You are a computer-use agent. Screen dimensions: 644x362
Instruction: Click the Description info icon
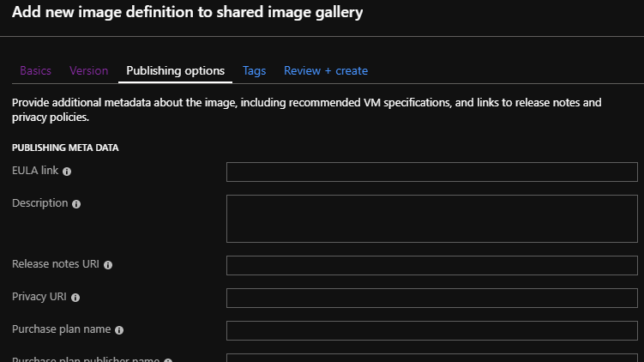[76, 204]
